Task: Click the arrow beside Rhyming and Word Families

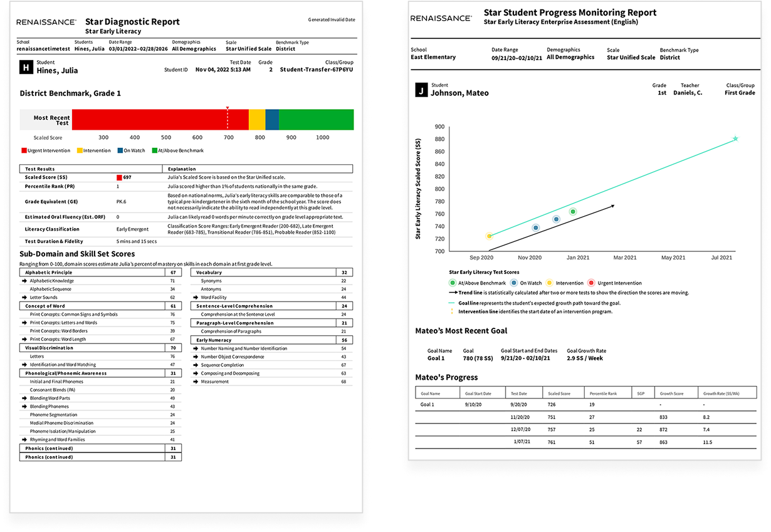Action: click(23, 440)
